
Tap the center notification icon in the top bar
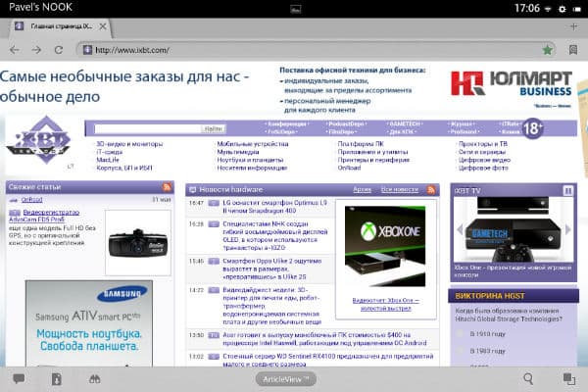click(x=296, y=10)
